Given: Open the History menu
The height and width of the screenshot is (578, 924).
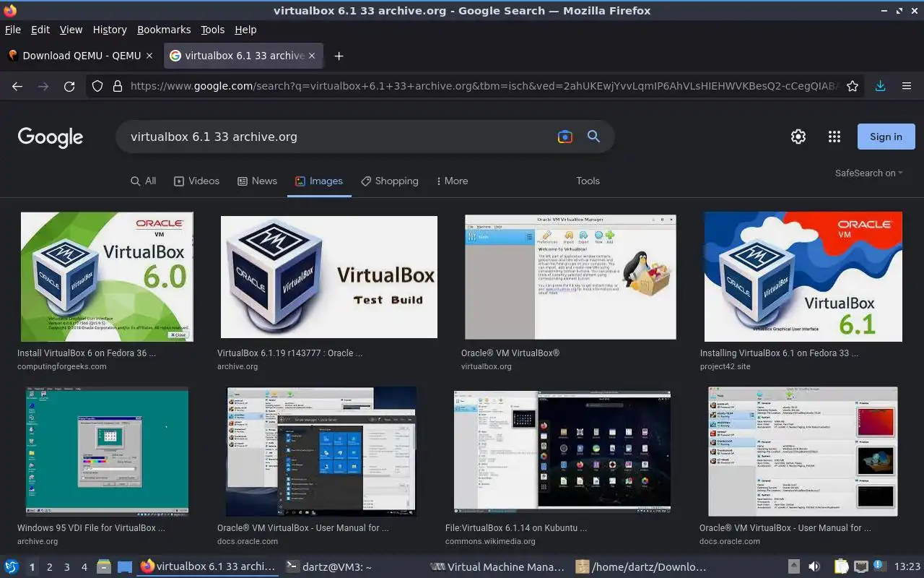Looking at the screenshot, I should pyautogui.click(x=110, y=30).
